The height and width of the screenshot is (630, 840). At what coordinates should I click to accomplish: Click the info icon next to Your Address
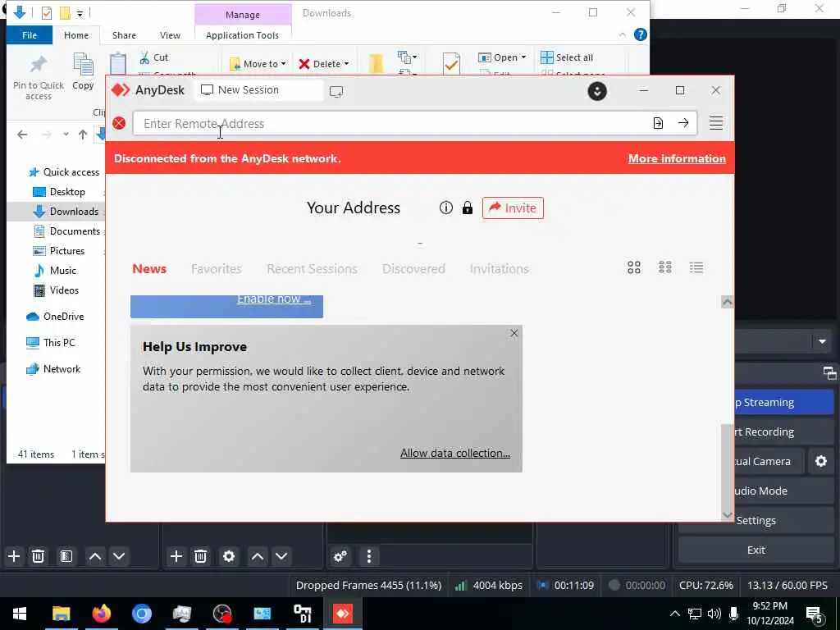[445, 208]
